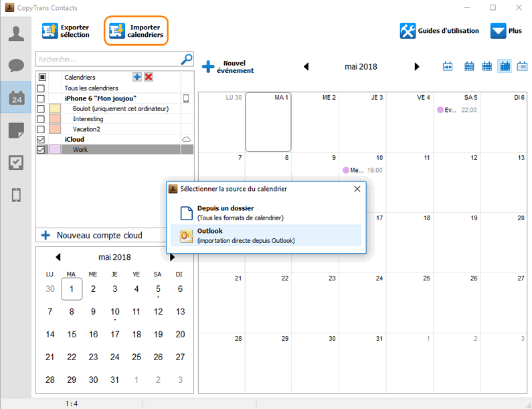Open the Notes sidebar section

(16, 131)
